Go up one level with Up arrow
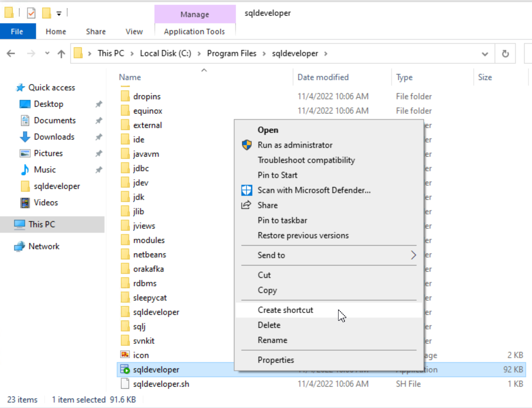 coord(61,54)
